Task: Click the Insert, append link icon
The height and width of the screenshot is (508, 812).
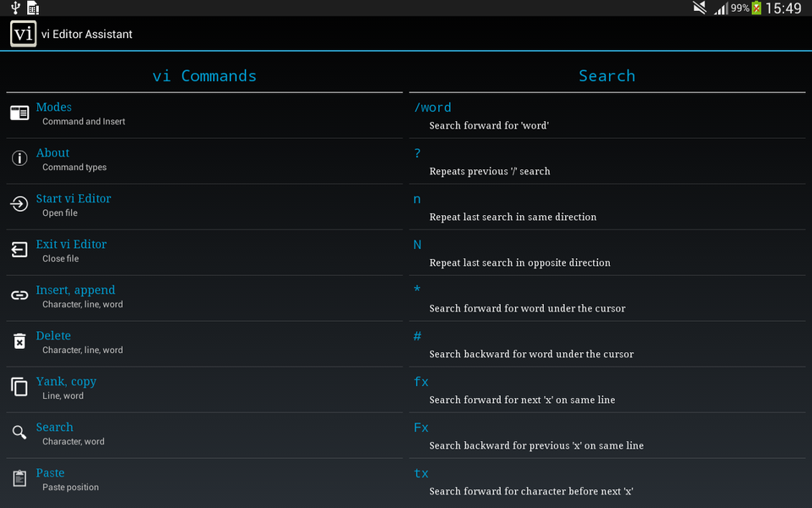Action: click(19, 295)
